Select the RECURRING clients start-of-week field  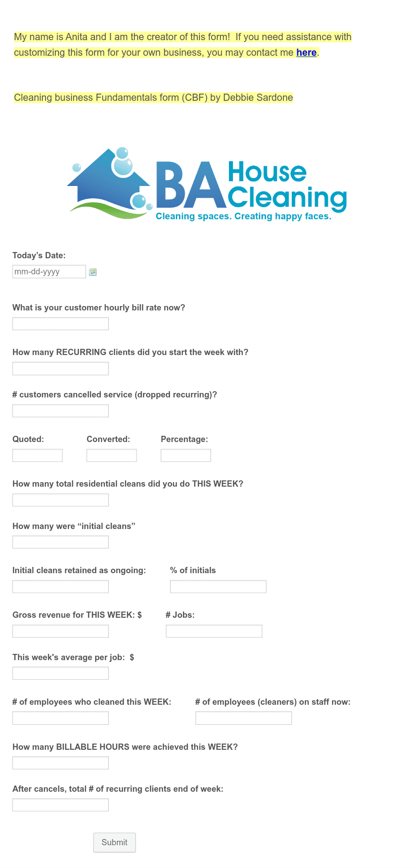click(61, 368)
